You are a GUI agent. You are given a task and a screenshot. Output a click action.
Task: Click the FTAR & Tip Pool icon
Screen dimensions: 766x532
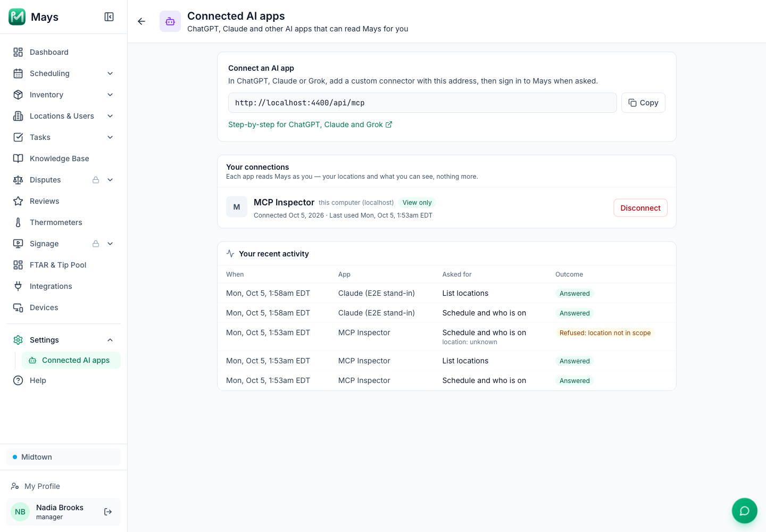click(x=18, y=265)
